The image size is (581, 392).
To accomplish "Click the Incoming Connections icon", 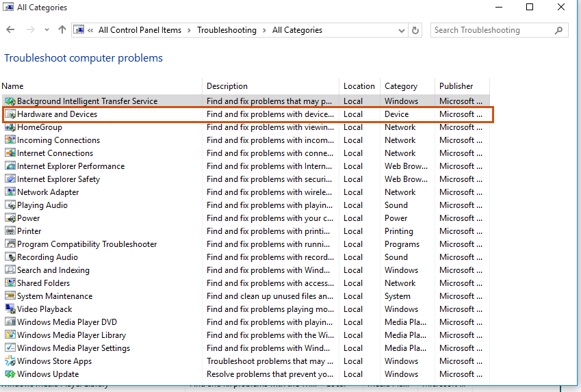I will click(10, 140).
